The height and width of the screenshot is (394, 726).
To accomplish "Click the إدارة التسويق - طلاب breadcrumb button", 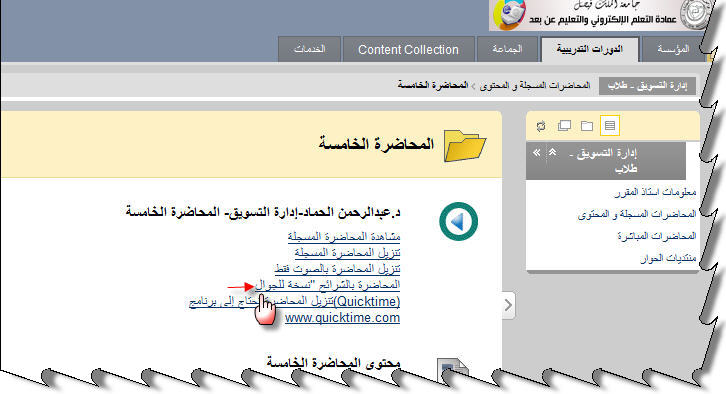I will point(647,86).
